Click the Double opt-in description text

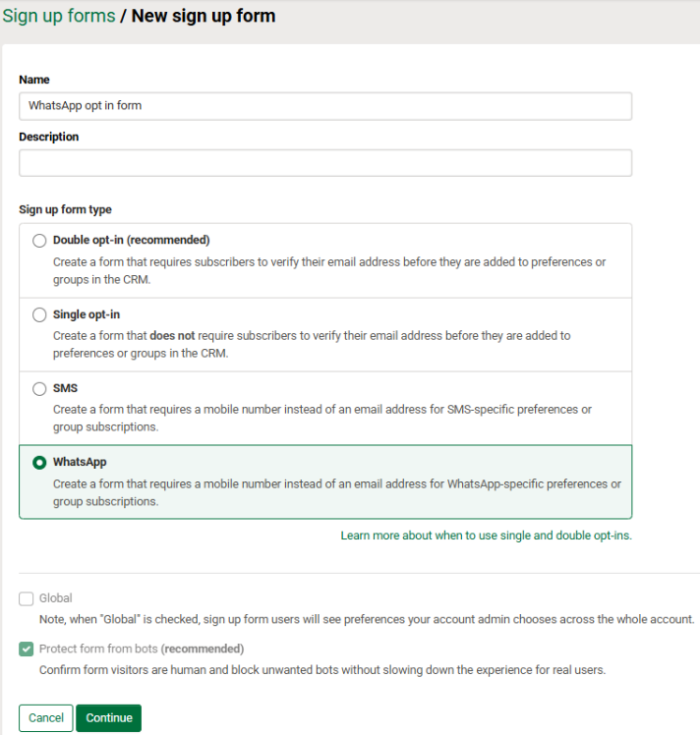point(329,270)
